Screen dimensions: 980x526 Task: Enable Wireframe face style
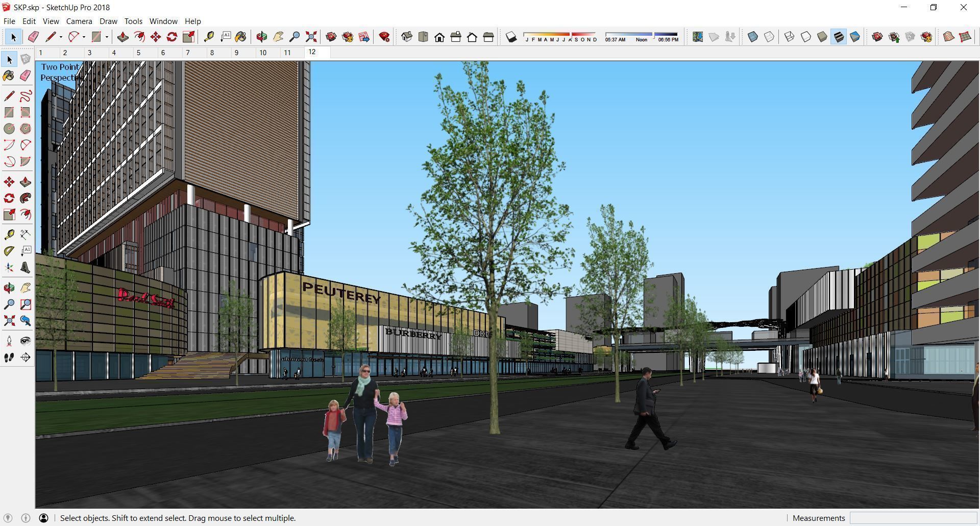(790, 37)
